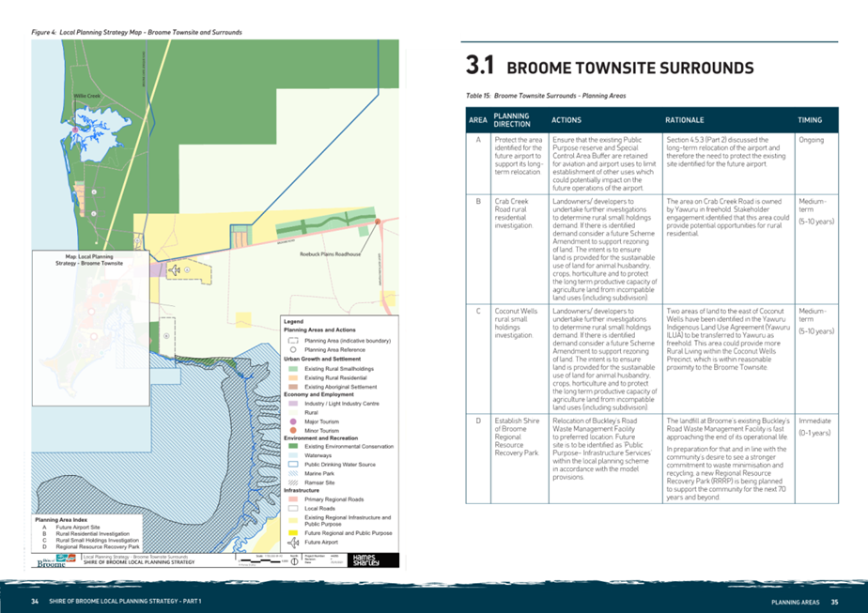Click the purple tourism marker near Willie Creek

click(x=75, y=130)
